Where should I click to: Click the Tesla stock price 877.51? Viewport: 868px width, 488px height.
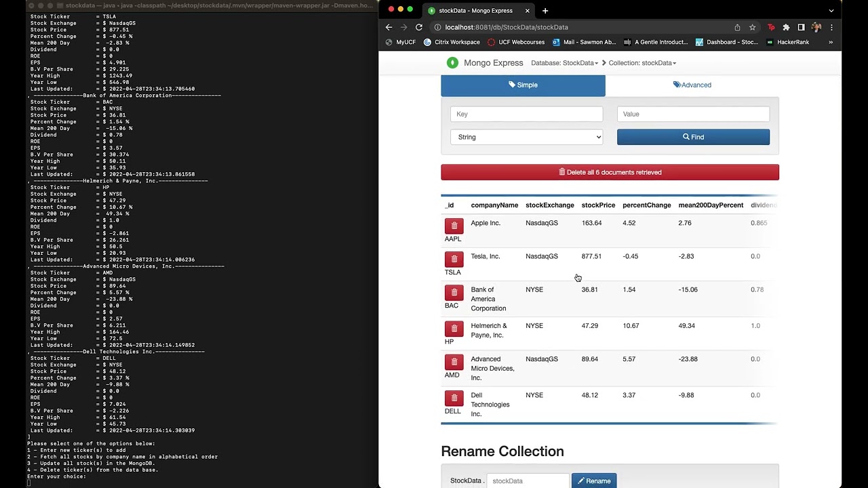591,256
